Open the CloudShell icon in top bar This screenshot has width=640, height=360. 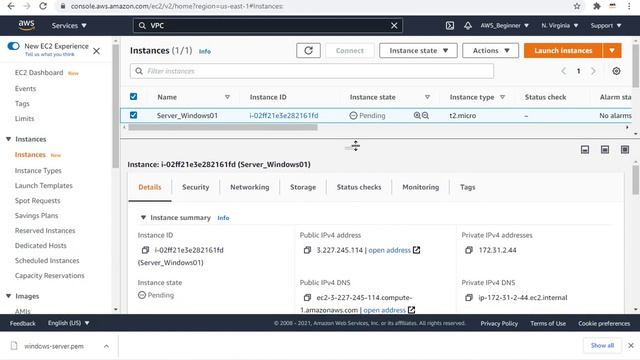coord(450,25)
